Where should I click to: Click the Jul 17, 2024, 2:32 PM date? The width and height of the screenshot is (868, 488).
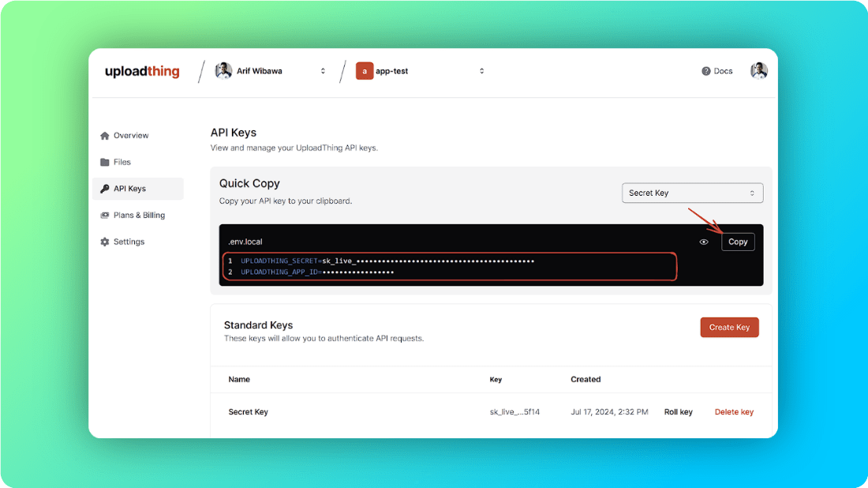[609, 412]
